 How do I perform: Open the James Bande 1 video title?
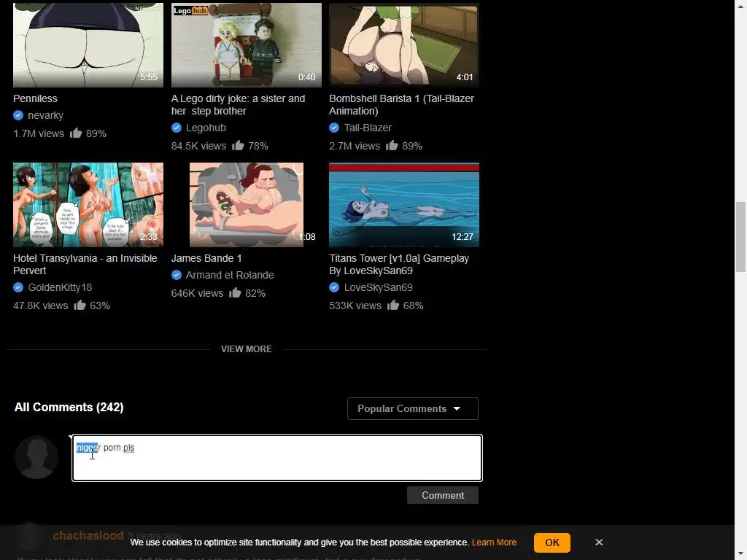click(x=206, y=258)
